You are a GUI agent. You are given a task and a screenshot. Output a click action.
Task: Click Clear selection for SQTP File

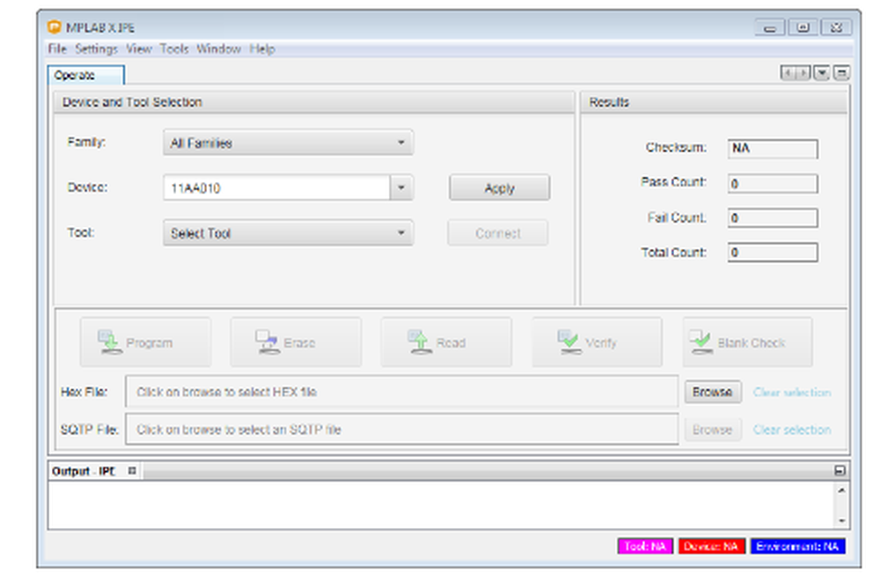(792, 430)
